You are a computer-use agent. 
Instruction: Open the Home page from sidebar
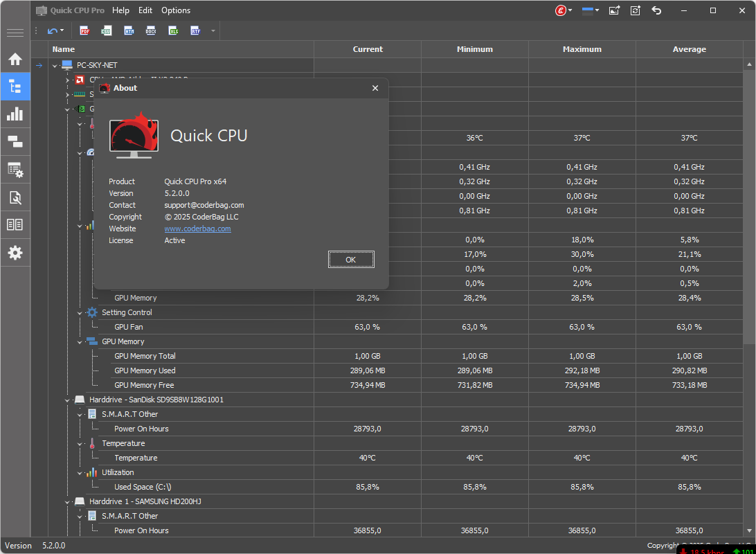point(15,60)
